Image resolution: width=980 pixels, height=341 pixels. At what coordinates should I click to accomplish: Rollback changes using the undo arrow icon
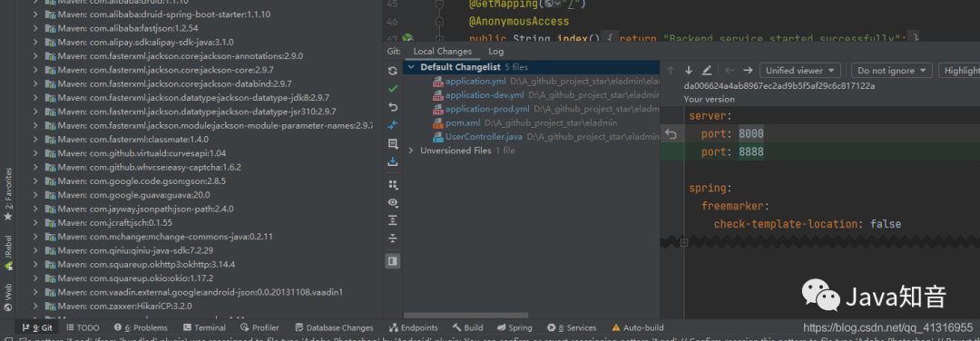(x=393, y=107)
